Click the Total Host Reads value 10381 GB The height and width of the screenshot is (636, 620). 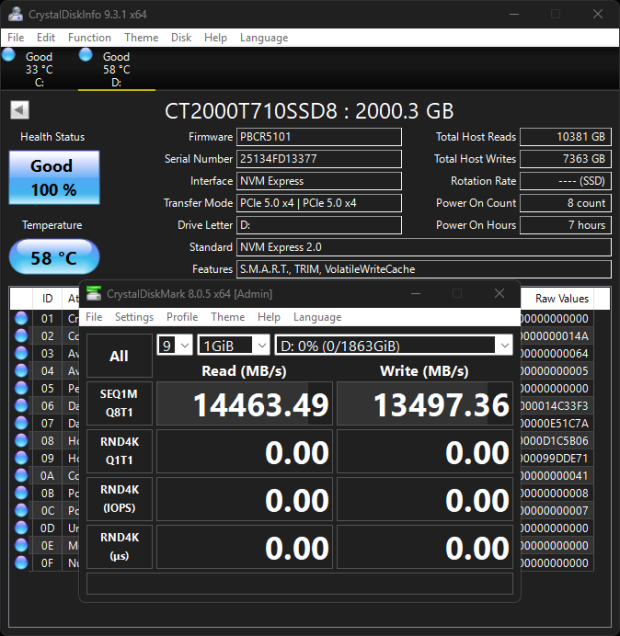pos(566,137)
